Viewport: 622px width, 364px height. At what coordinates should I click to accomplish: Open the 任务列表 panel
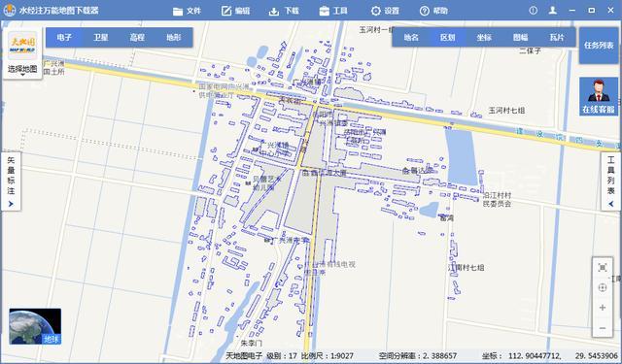pyautogui.click(x=599, y=46)
